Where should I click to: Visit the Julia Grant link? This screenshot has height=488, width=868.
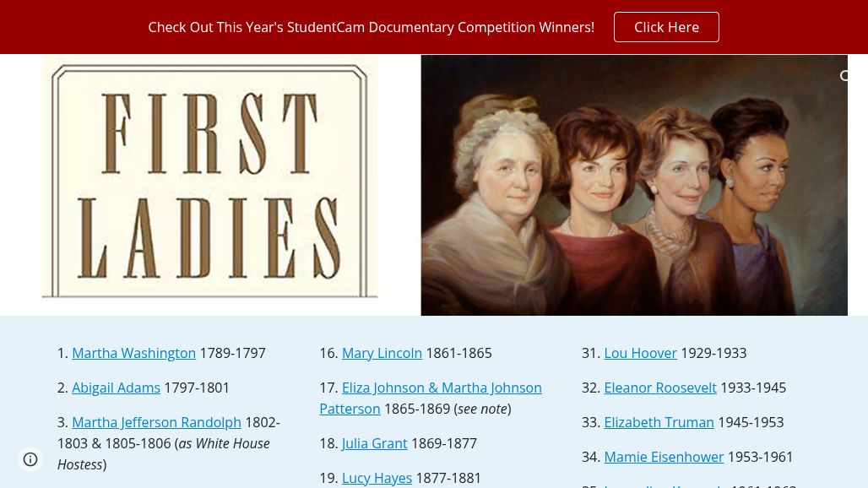tap(374, 443)
